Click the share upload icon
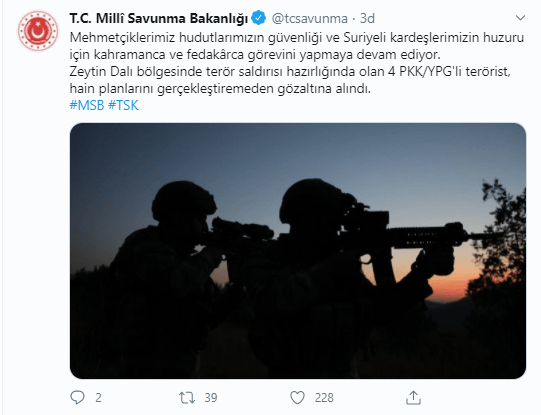 point(413,397)
